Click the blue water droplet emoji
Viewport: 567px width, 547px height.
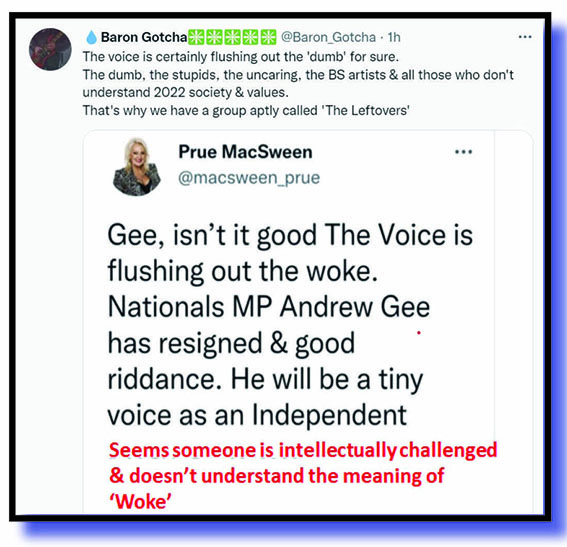(x=91, y=37)
